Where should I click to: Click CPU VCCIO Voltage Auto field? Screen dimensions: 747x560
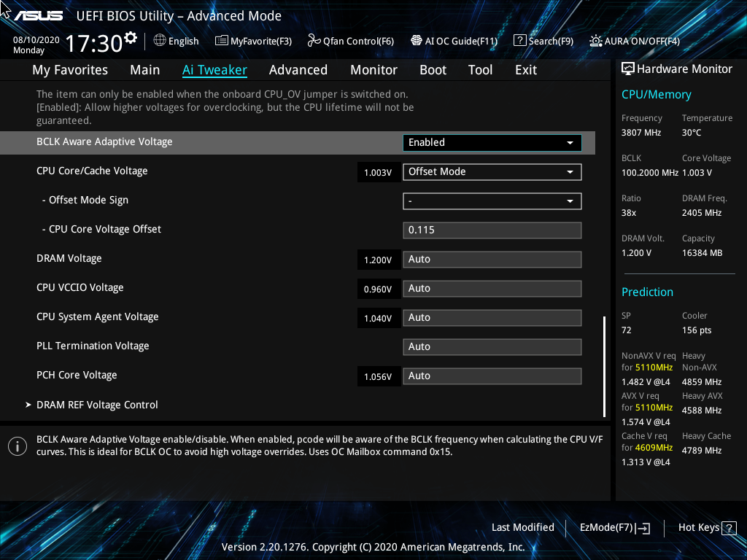tap(492, 289)
